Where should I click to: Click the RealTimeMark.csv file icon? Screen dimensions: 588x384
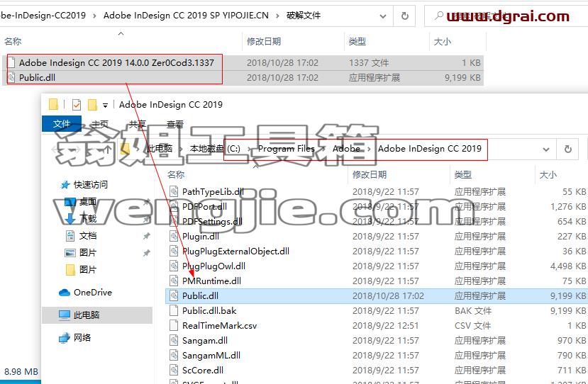tap(174, 326)
